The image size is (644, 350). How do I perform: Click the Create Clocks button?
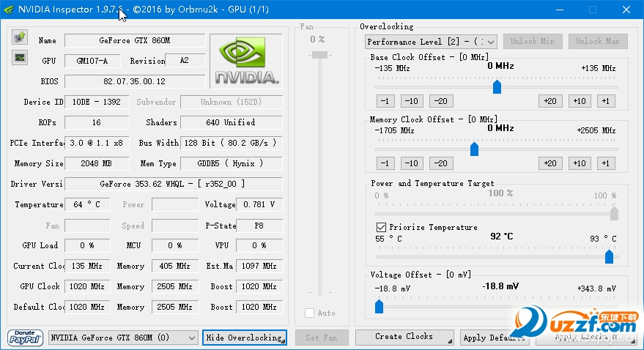click(404, 337)
